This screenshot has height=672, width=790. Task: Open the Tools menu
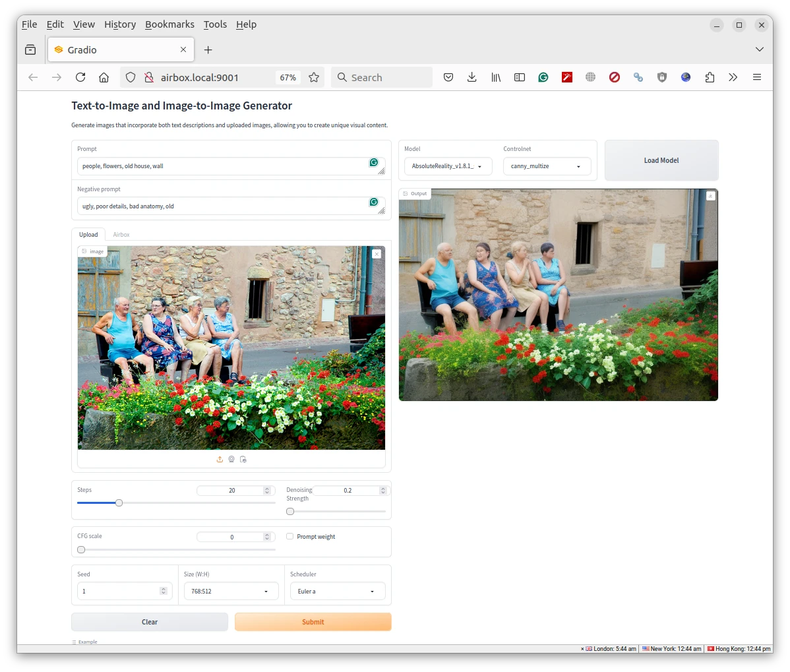(215, 24)
